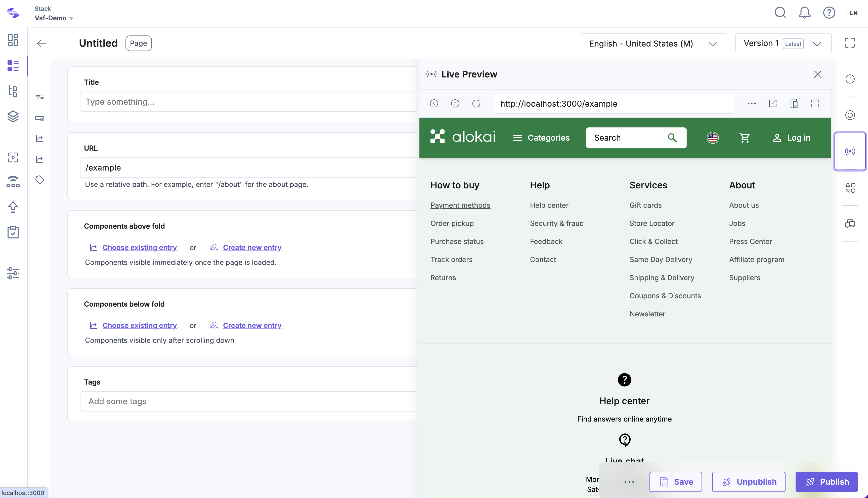The width and height of the screenshot is (868, 498).
Task: Open preview in new tab icon
Action: click(x=773, y=103)
